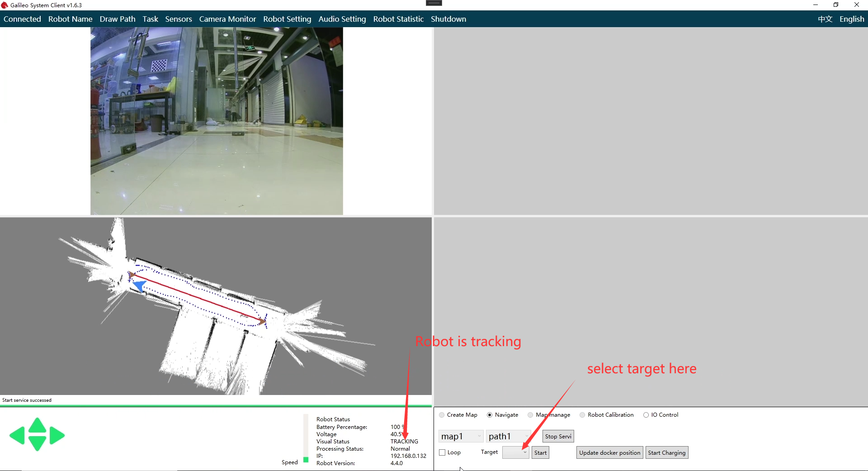This screenshot has height=471, width=868.
Task: Click the blue robot position marker on map
Action: pyautogui.click(x=139, y=286)
